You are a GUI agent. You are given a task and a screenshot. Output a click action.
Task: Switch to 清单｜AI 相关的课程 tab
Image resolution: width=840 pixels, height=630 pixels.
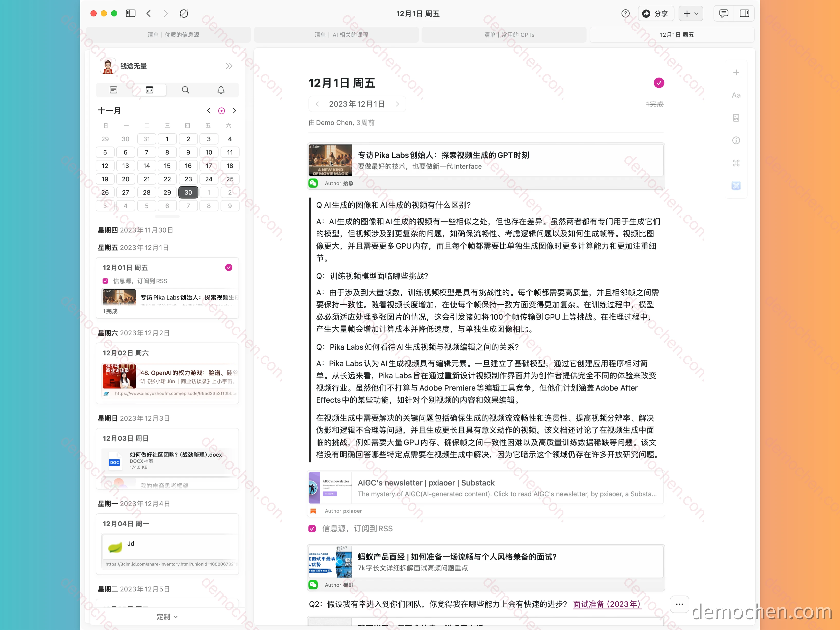336,35
